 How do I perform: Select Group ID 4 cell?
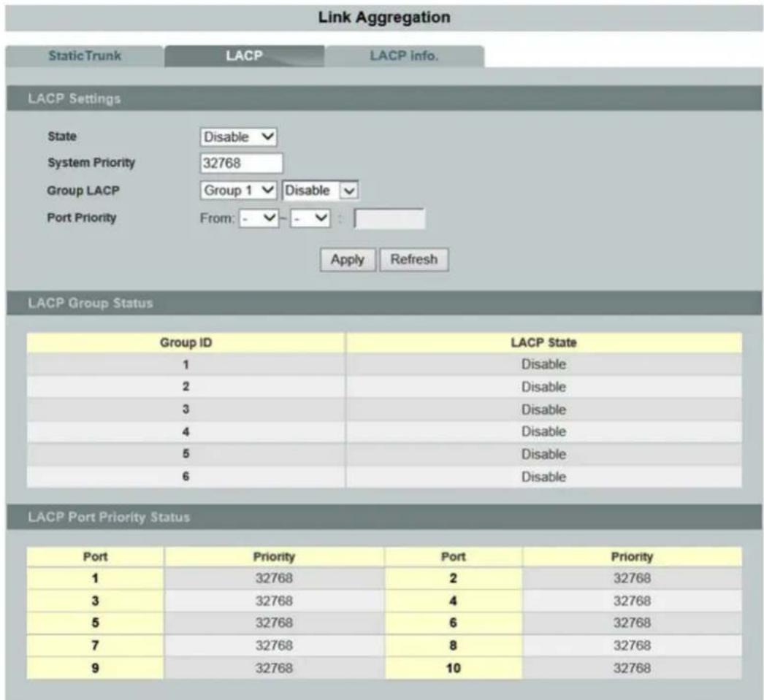pos(186,432)
